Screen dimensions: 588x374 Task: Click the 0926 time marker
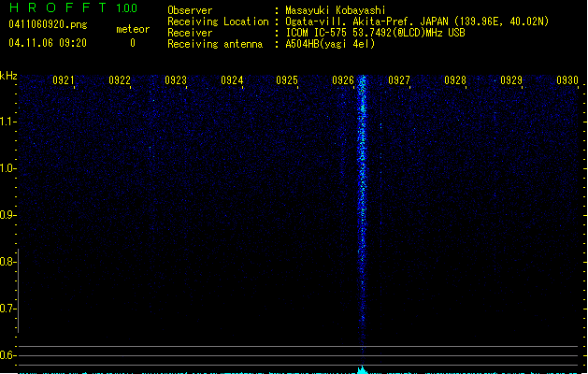pyautogui.click(x=343, y=80)
